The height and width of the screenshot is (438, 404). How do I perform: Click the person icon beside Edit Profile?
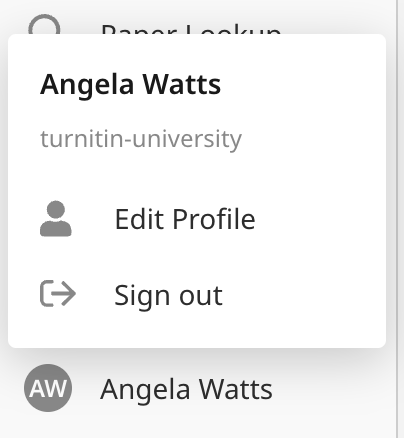tap(56, 219)
